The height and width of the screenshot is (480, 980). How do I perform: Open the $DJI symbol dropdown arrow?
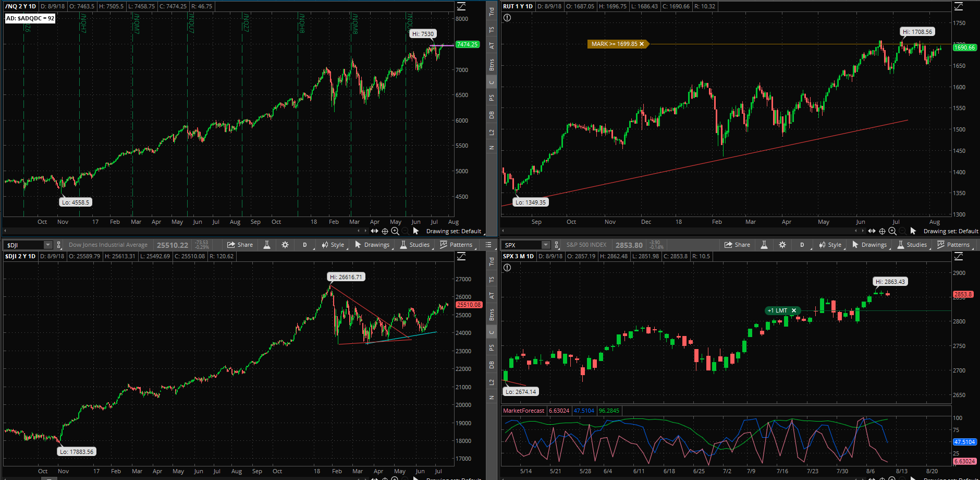48,245
